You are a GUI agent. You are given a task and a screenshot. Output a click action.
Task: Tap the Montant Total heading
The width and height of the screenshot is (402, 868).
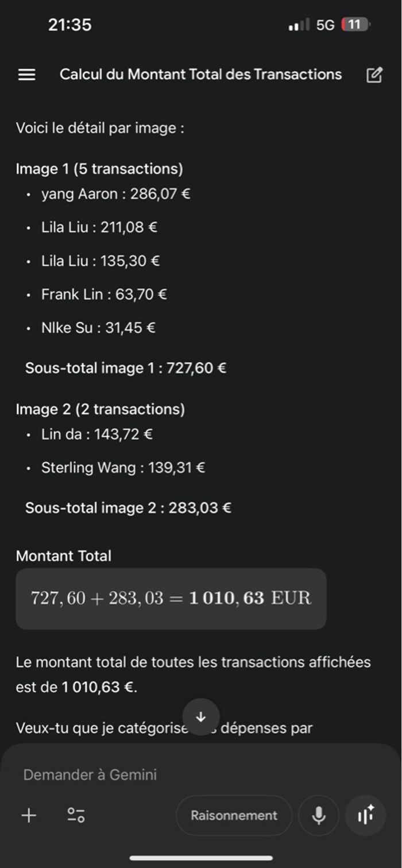[64, 556]
